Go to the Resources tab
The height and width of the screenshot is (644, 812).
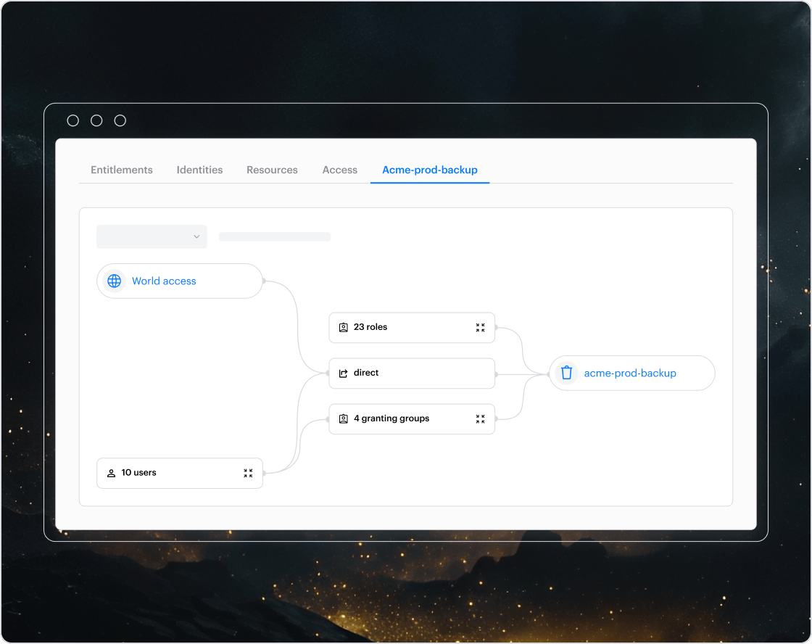click(x=272, y=170)
